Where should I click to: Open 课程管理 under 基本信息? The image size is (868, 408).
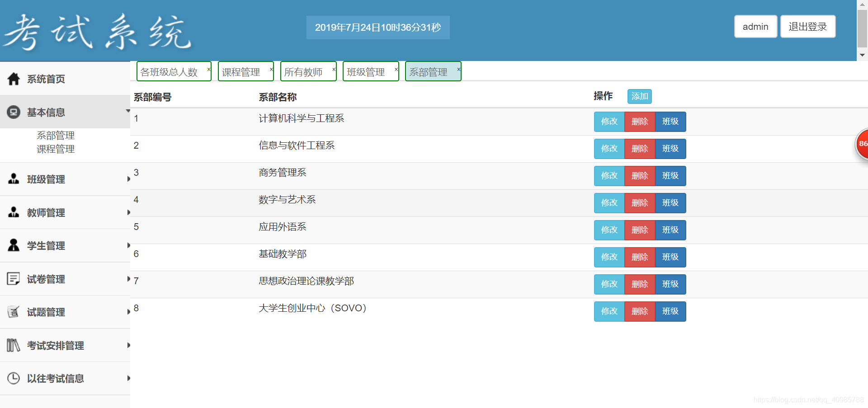(x=56, y=149)
